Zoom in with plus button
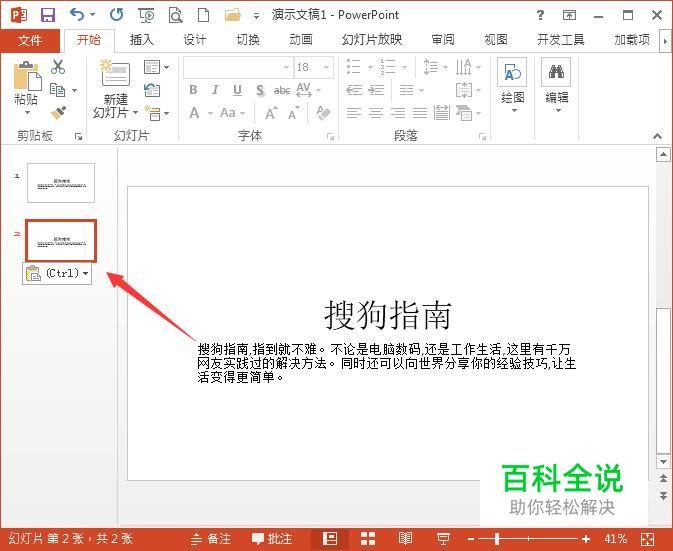This screenshot has height=551, width=673. 586,539
